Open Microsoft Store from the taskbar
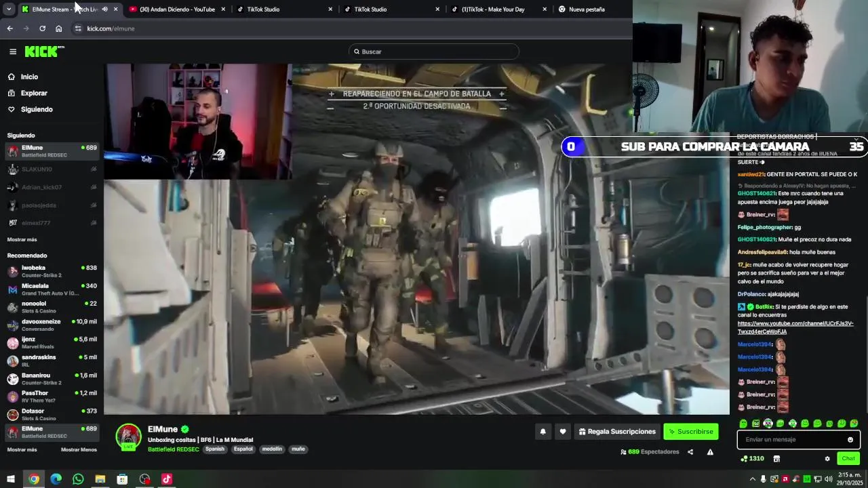Image resolution: width=868 pixels, height=488 pixels. tap(122, 479)
